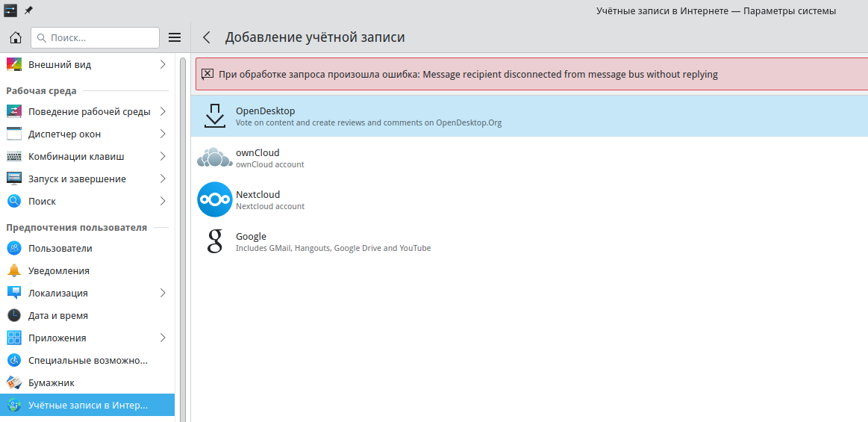
Task: Open the hamburger menu beside search
Action: tap(175, 37)
